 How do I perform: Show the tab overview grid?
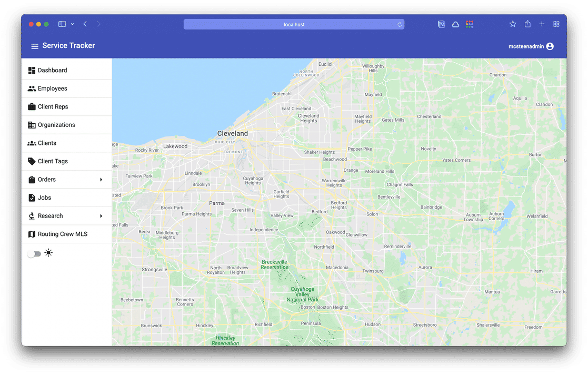(556, 24)
